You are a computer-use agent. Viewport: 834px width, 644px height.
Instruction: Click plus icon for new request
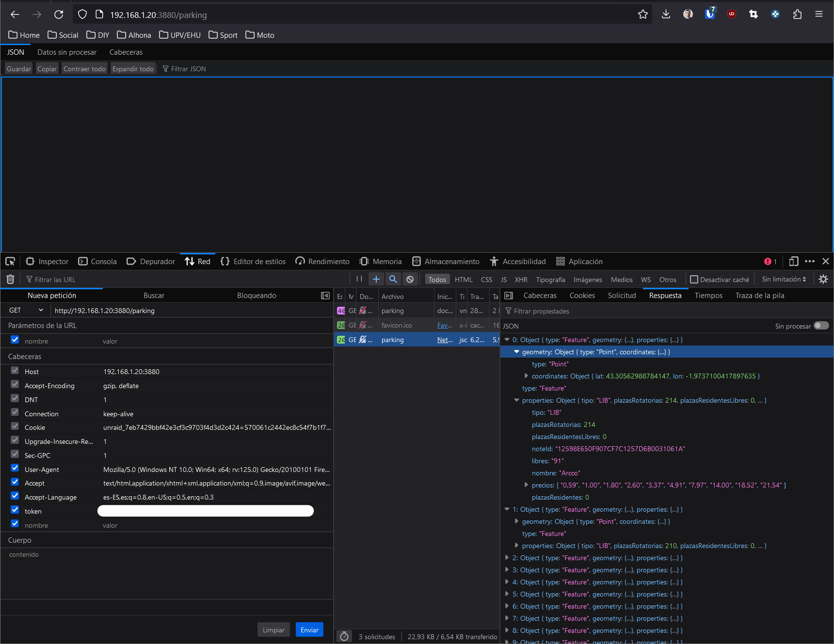pos(376,279)
